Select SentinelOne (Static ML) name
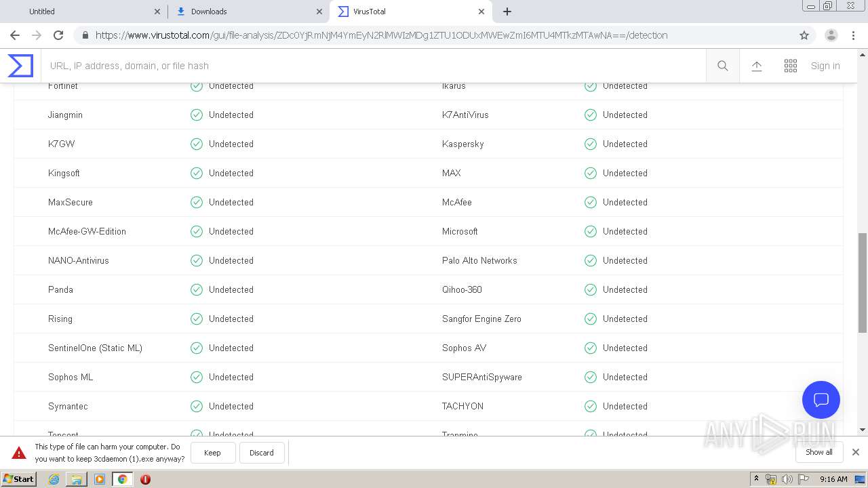The image size is (868, 488). pyautogui.click(x=95, y=348)
